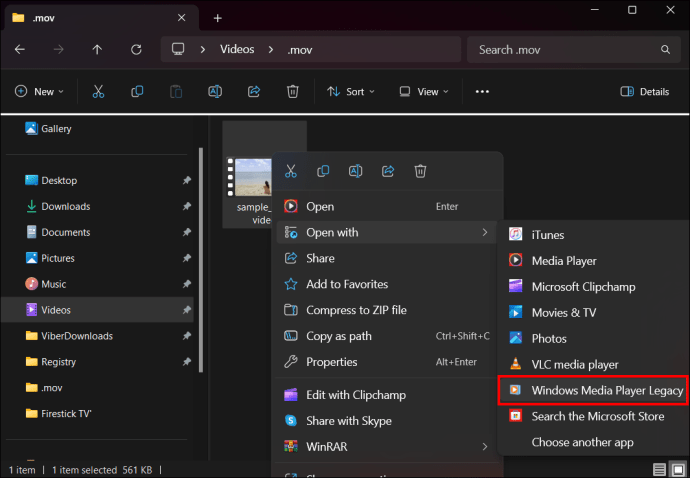Open the New dropdown
This screenshot has height=478, width=690.
click(39, 92)
